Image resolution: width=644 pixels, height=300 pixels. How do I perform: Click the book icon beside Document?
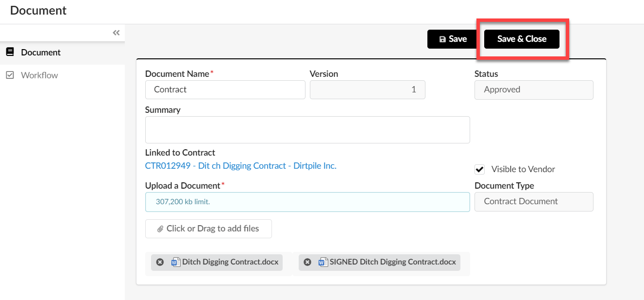click(10, 52)
